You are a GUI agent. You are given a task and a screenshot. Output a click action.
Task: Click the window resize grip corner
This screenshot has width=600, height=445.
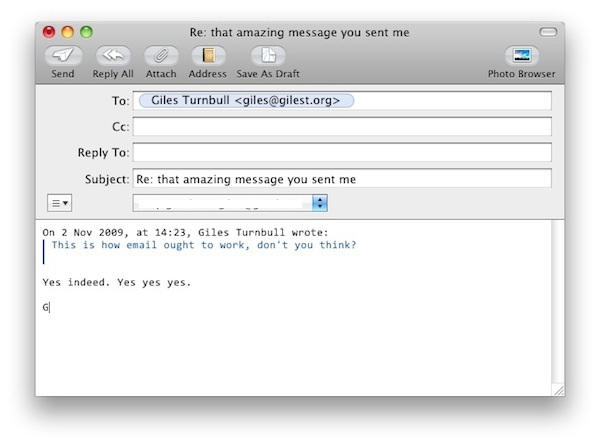pyautogui.click(x=557, y=389)
